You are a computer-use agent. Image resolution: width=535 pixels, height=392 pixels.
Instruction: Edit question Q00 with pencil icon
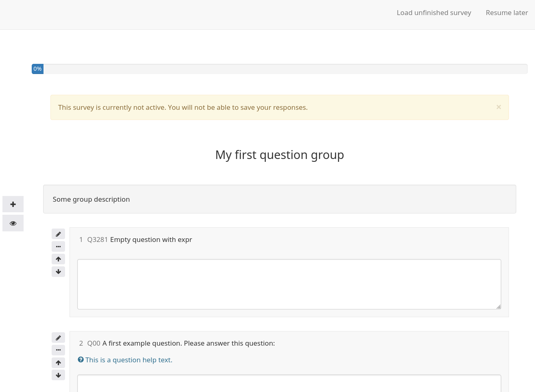pos(58,338)
